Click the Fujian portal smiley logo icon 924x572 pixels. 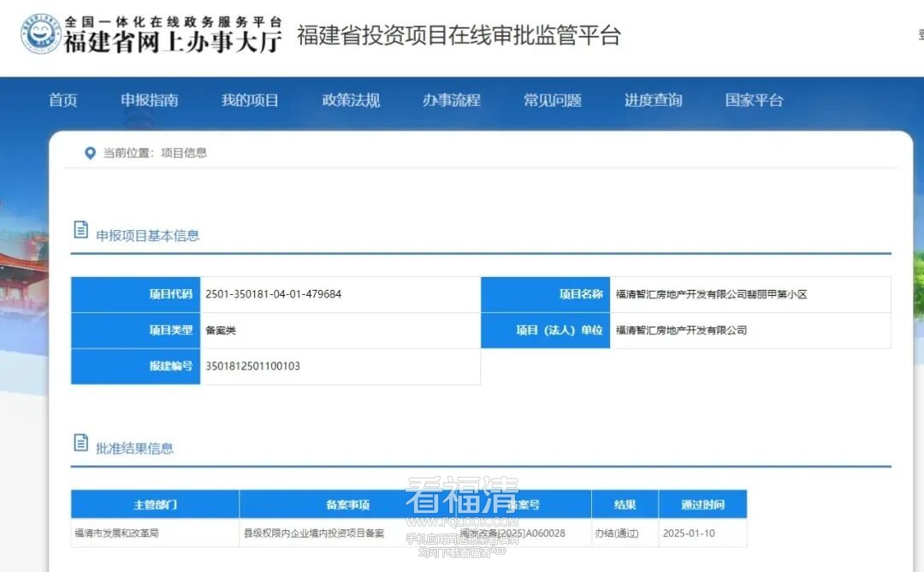[40, 35]
